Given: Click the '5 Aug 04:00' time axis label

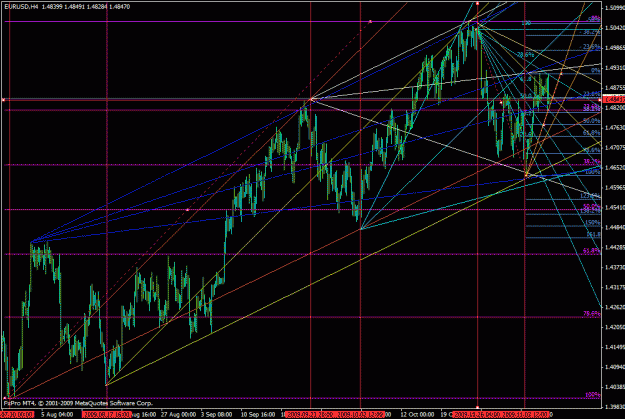Looking at the screenshot, I should 57,415.
